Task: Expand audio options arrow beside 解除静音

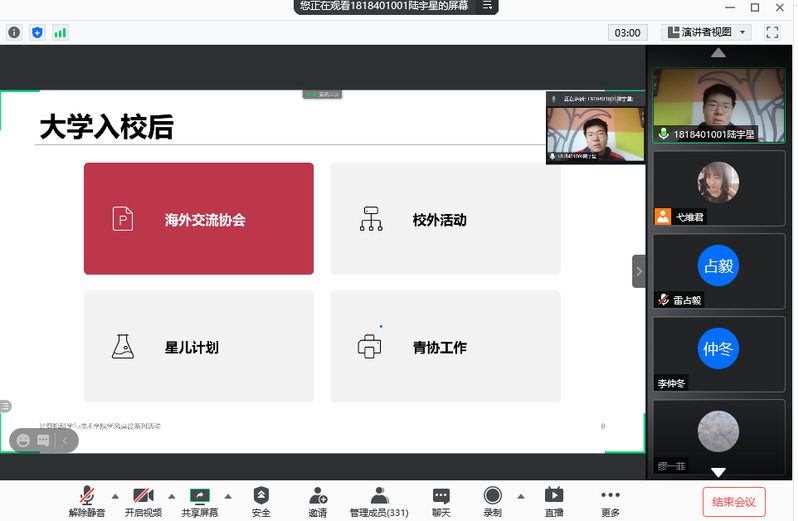Action: 115,496
